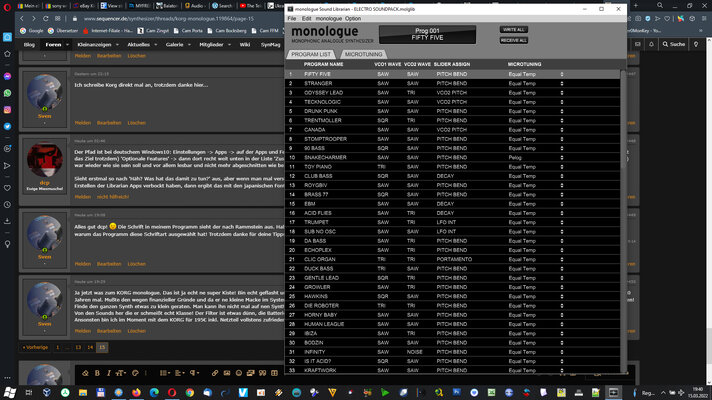
Task: Open Instagram in Opera sidebar
Action: click(x=7, y=110)
